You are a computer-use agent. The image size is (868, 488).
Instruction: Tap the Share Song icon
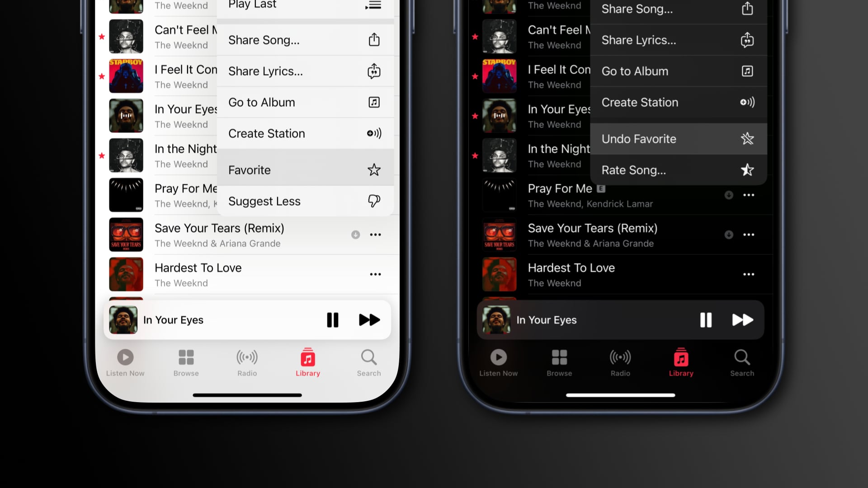pyautogui.click(x=374, y=39)
